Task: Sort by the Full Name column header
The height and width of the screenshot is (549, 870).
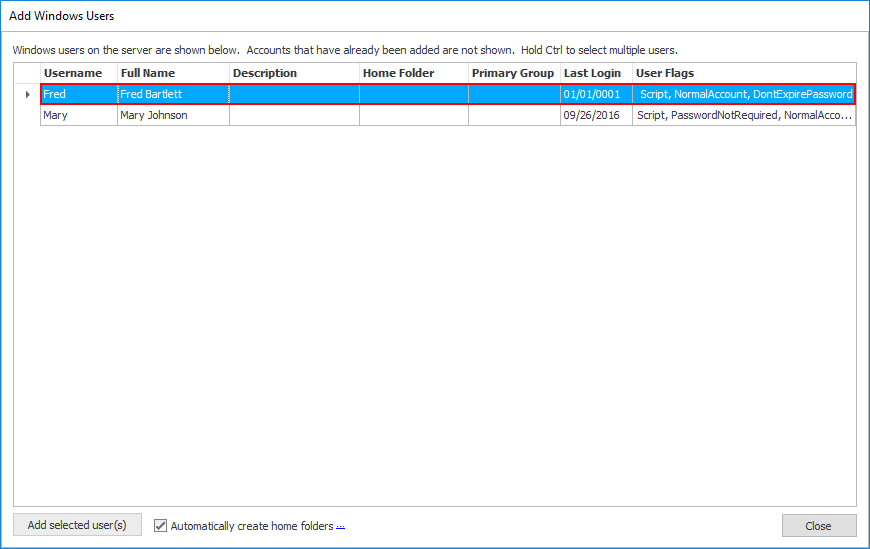Action: 147,73
